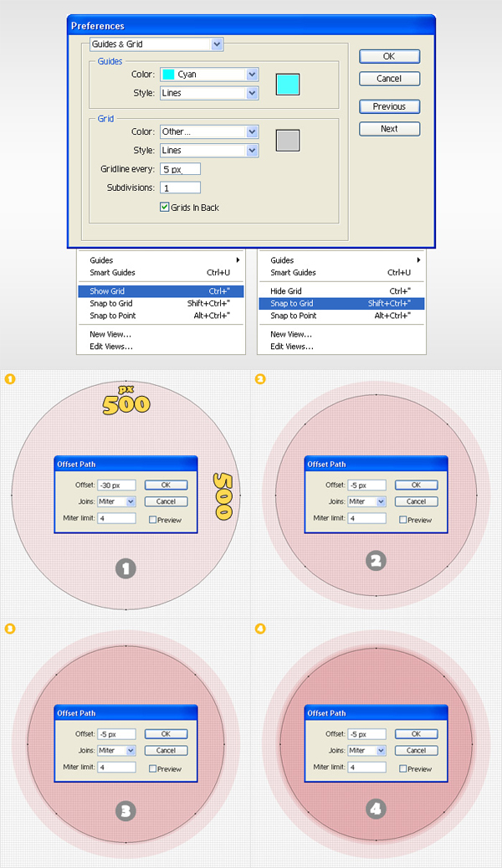Click OK in step 3 Offset Path dialog
This screenshot has width=502, height=868.
166,734
